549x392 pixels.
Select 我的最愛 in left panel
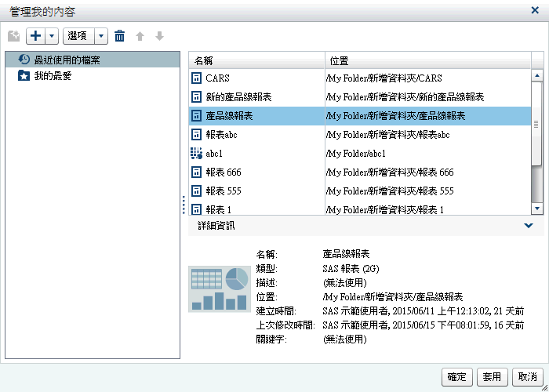tap(53, 76)
